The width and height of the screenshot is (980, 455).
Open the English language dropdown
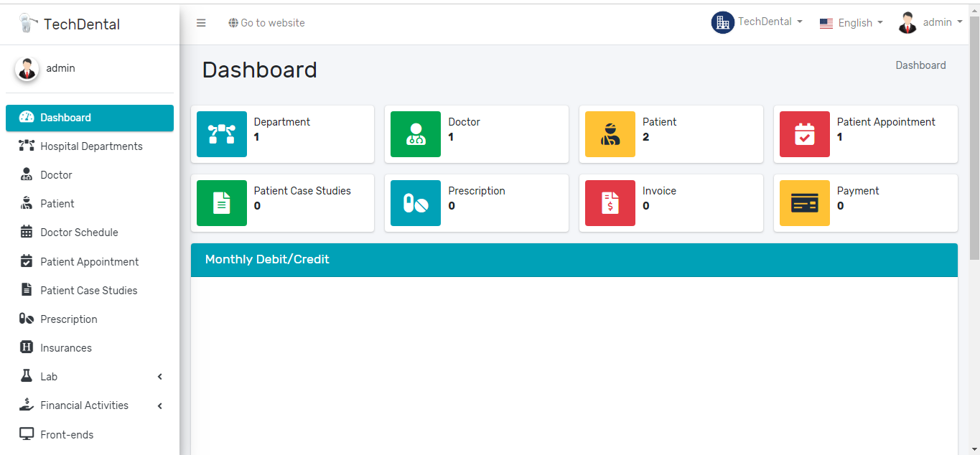851,23
